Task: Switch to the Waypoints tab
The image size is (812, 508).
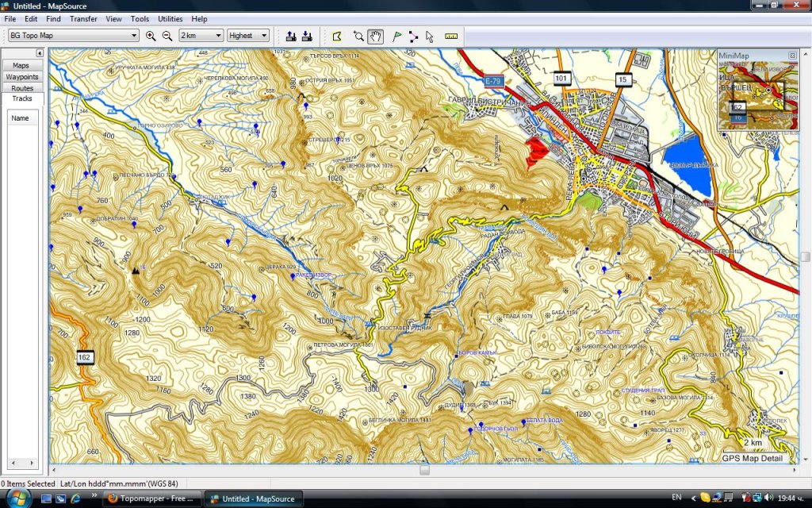Action: coord(22,77)
